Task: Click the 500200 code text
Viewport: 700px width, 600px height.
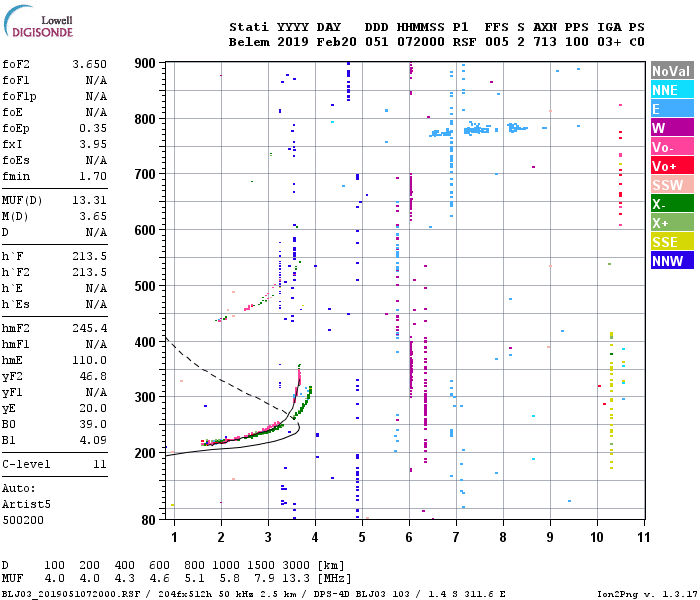Action: coord(23,520)
